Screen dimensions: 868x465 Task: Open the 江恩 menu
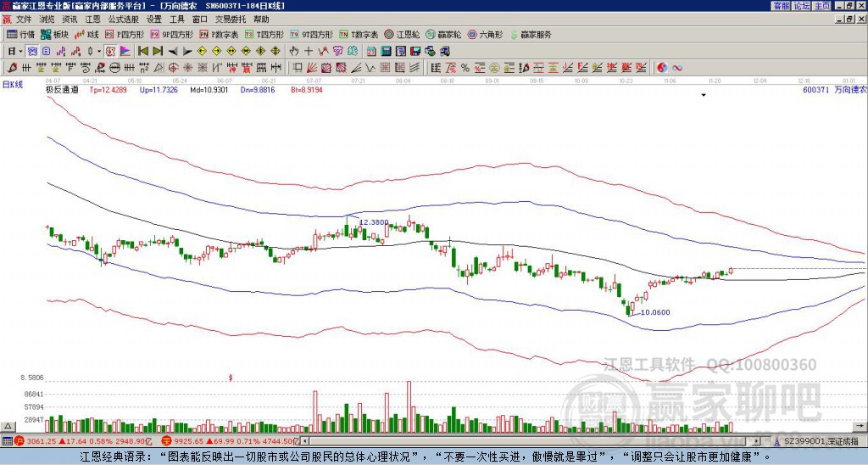coord(93,20)
